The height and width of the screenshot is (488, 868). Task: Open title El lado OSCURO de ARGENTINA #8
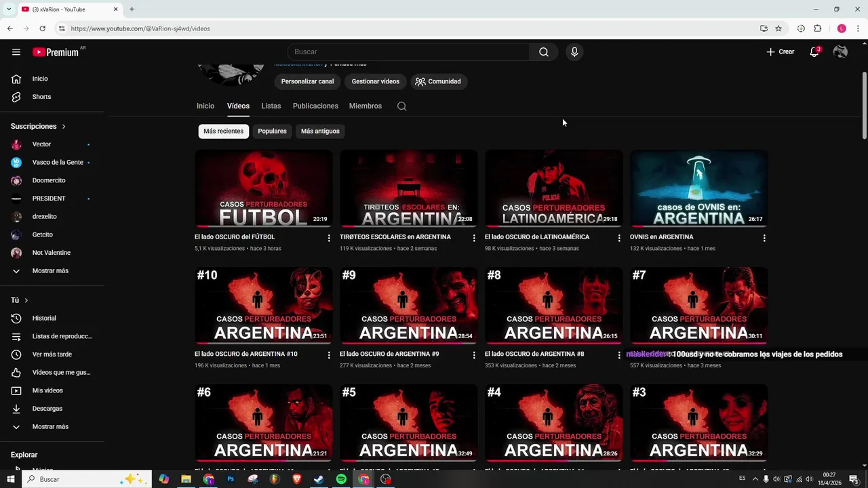[534, 354]
